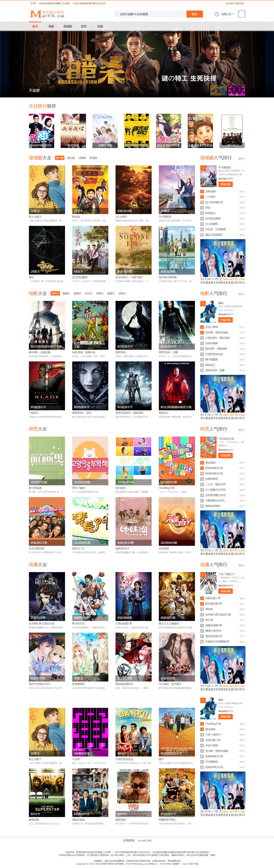Open the user avatar icon in header
The height and width of the screenshot is (868, 274).
pos(241,14)
